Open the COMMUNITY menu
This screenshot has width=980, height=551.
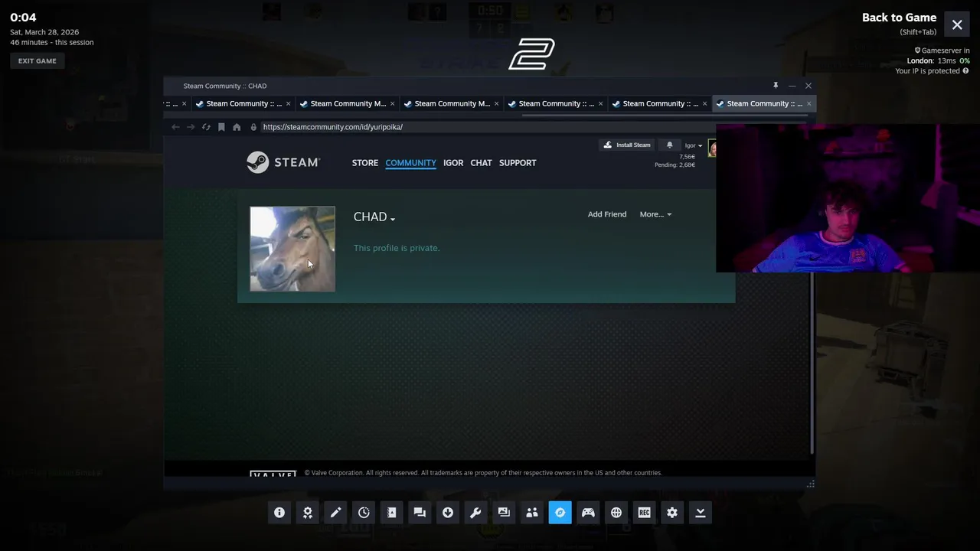(410, 163)
